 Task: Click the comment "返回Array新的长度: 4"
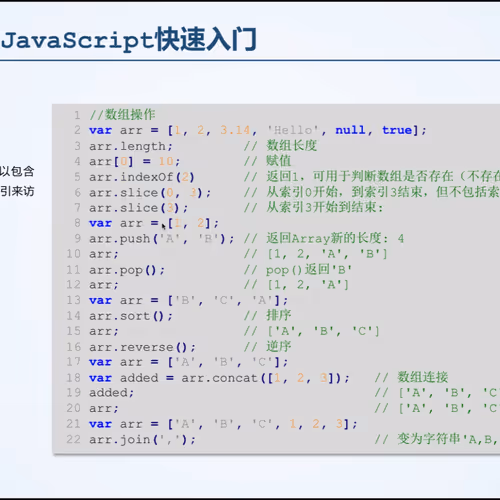pyautogui.click(x=335, y=238)
